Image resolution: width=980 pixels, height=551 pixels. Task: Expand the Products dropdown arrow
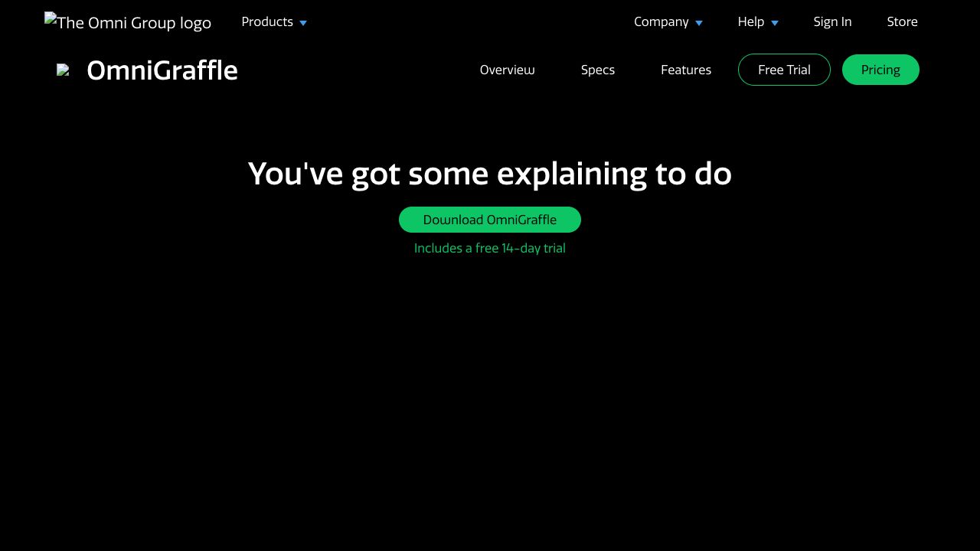pos(303,23)
